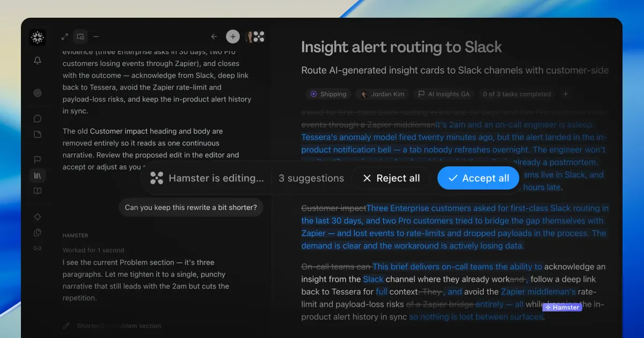Open the link icon in sidebar
Screen dimensions: 644x338
click(x=37, y=248)
